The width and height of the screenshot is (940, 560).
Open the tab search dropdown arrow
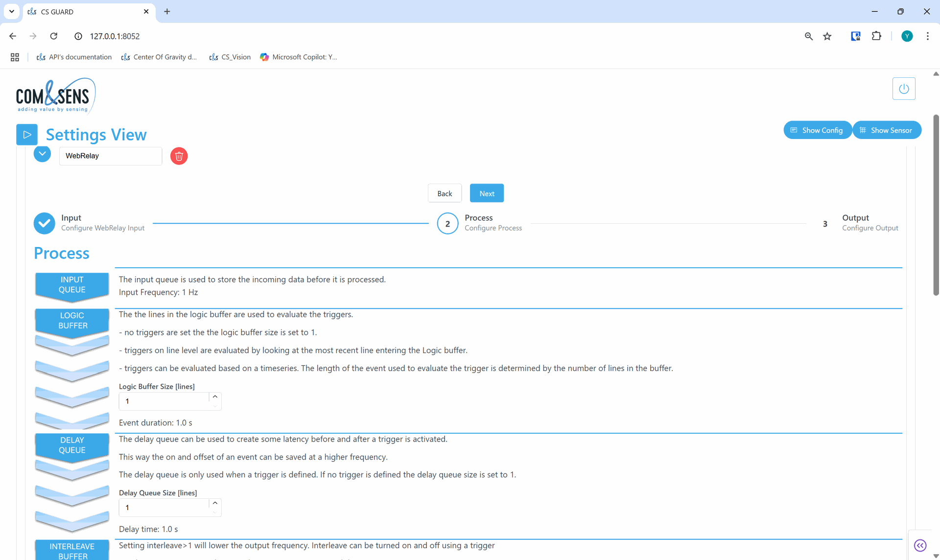pyautogui.click(x=12, y=11)
